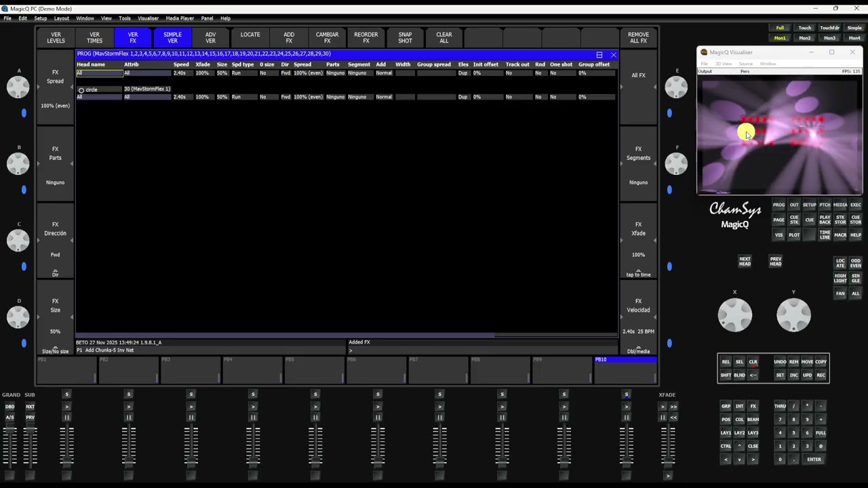Click the ADD FX button

tap(289, 37)
